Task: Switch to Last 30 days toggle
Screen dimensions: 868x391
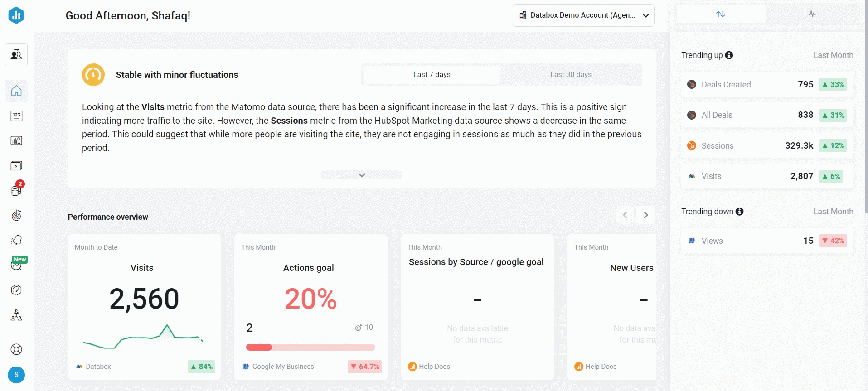Action: (571, 75)
